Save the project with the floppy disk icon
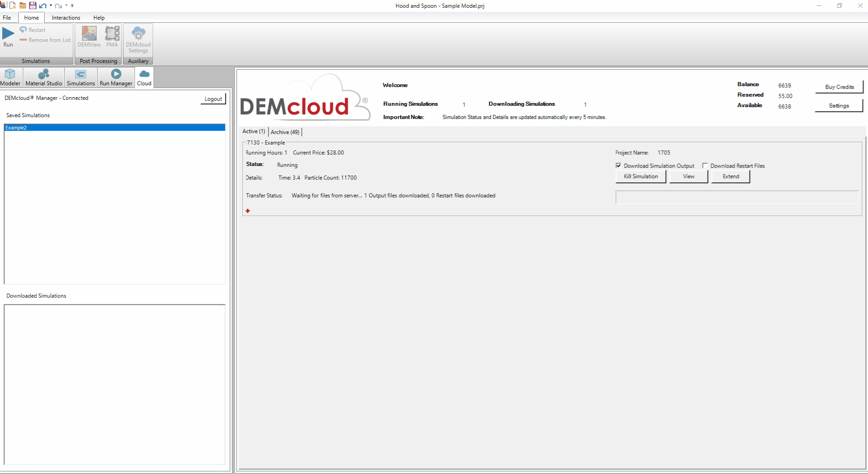This screenshot has width=868, height=474. pyautogui.click(x=32, y=5)
